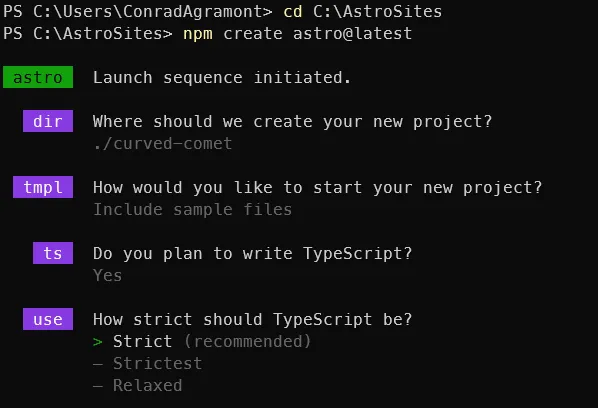
Task: Click the PS C:\AstroSites> prompt
Action: coord(88,34)
